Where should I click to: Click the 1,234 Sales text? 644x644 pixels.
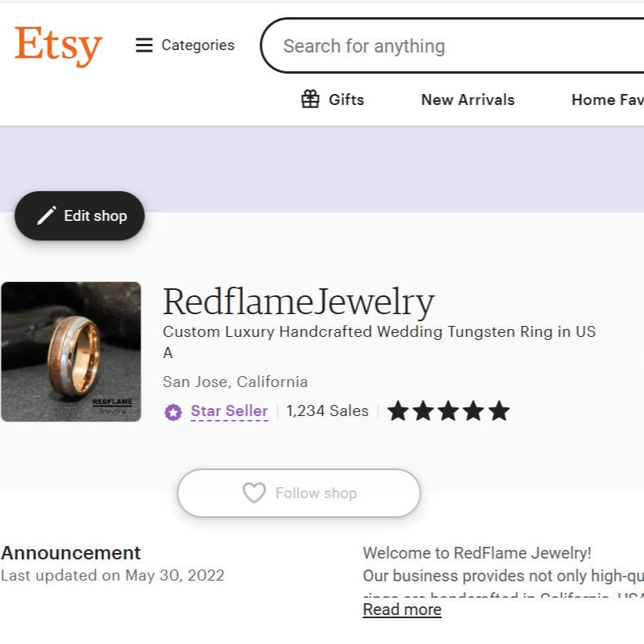[x=327, y=411]
